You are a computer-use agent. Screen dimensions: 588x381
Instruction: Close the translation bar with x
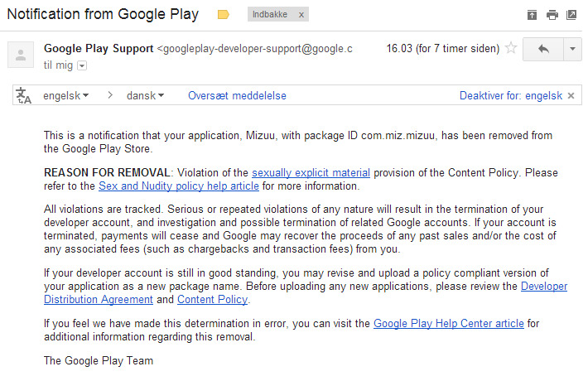tap(571, 95)
